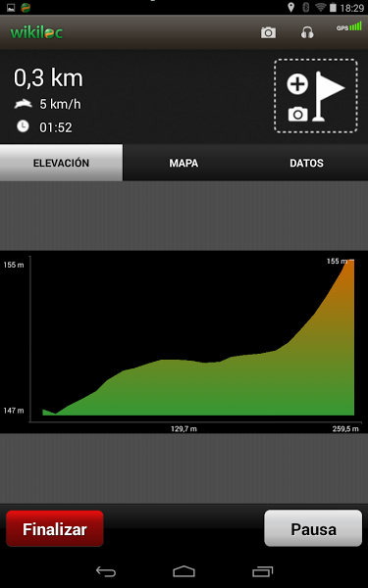The image size is (368, 588).
Task: Check the GPS signal strength indicator
Action: tap(349, 26)
